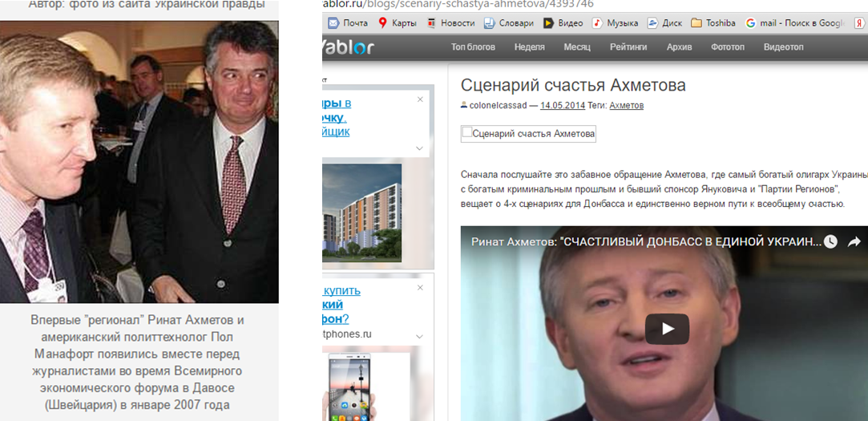Click the upper ad blue link text
The height and width of the screenshot is (421, 868).
click(x=336, y=117)
